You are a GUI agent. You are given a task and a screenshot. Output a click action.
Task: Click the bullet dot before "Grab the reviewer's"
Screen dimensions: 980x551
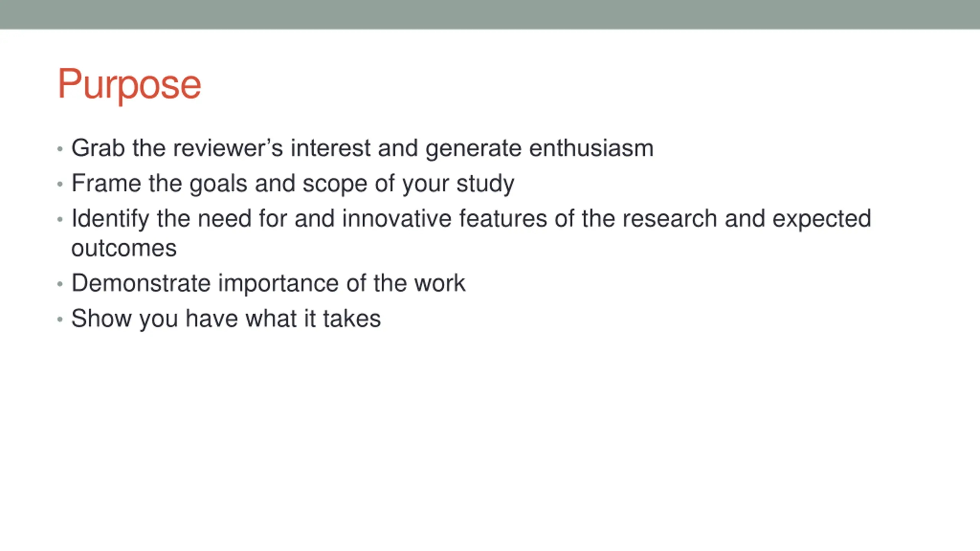pyautogui.click(x=60, y=149)
